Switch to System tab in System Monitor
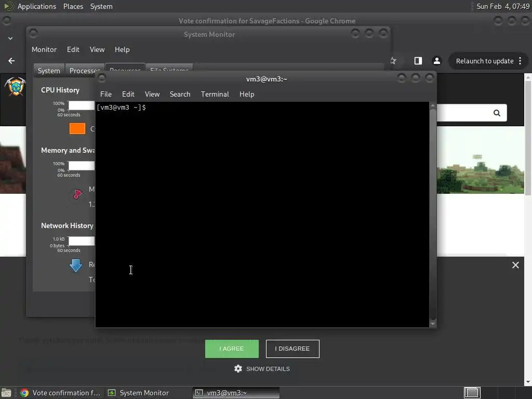The width and height of the screenshot is (532, 399). [x=49, y=71]
